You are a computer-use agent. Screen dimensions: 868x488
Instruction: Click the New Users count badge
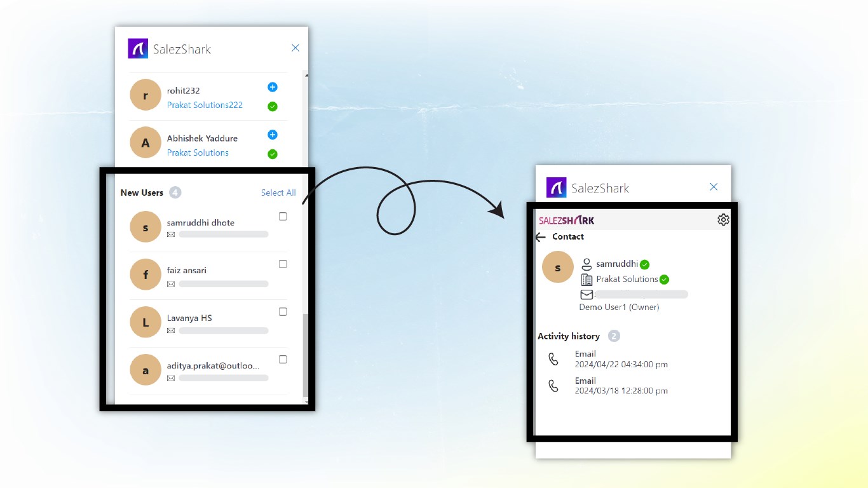(175, 193)
